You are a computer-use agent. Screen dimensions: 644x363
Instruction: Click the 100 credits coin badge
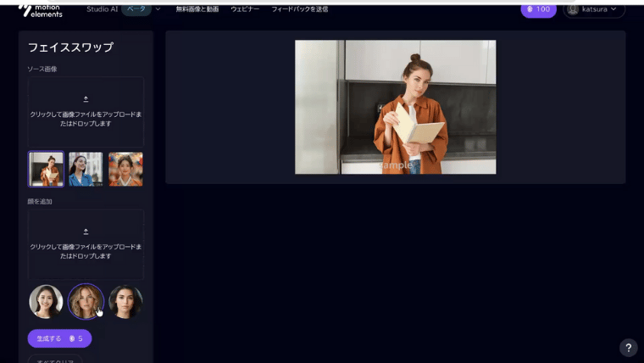538,9
